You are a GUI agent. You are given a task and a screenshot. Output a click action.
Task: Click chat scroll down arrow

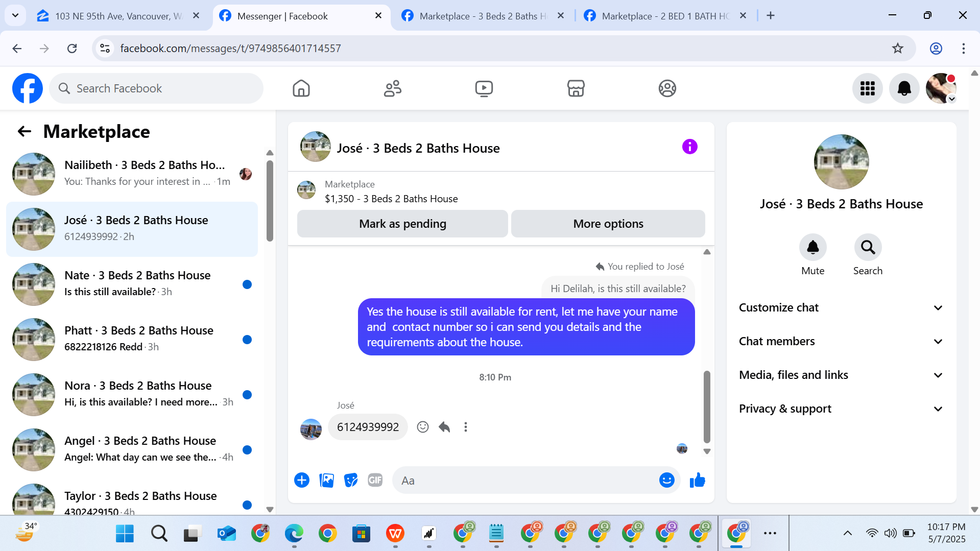point(707,451)
